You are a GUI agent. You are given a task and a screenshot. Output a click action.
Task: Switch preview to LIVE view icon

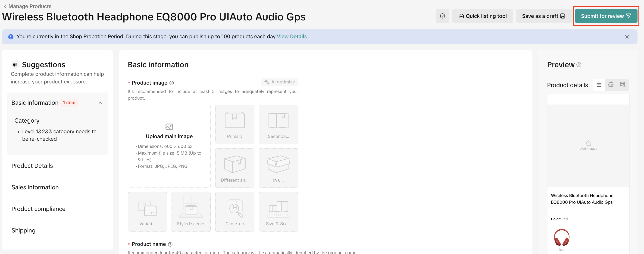tap(610, 85)
